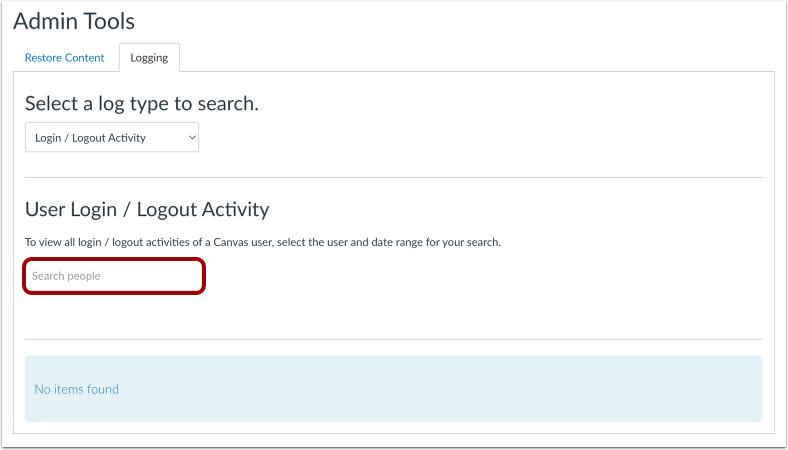
Task: Click the word "Canvas" in the description sentence
Action: (229, 242)
